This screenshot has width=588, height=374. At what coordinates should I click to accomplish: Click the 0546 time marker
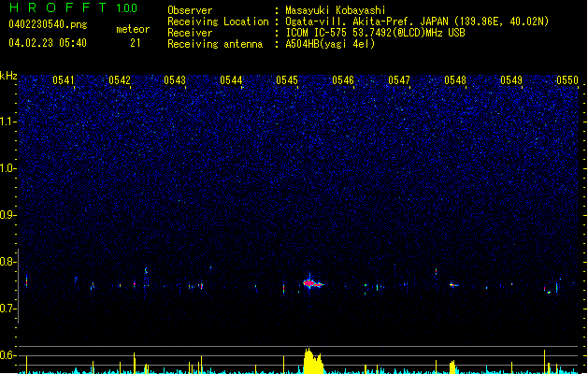tap(343, 80)
